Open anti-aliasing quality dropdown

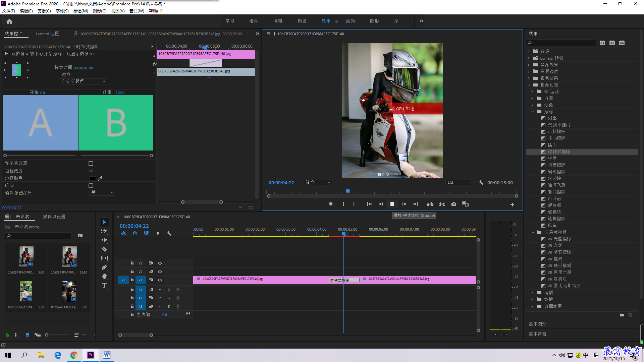(x=102, y=193)
